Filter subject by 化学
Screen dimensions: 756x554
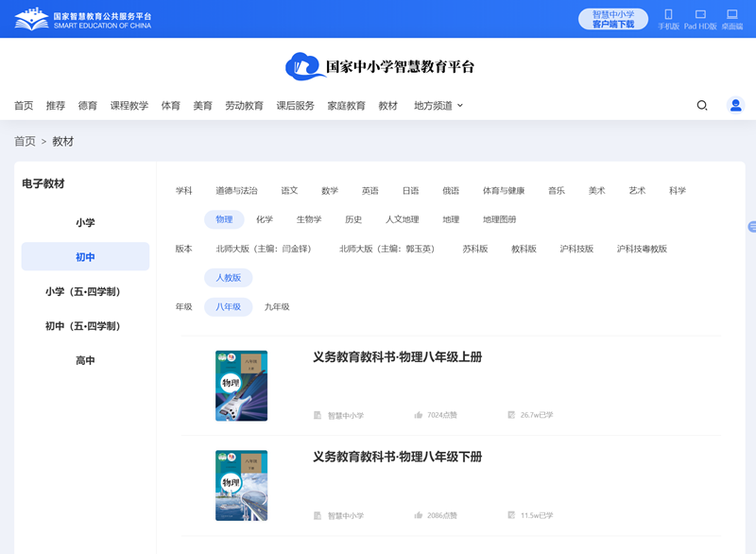265,219
